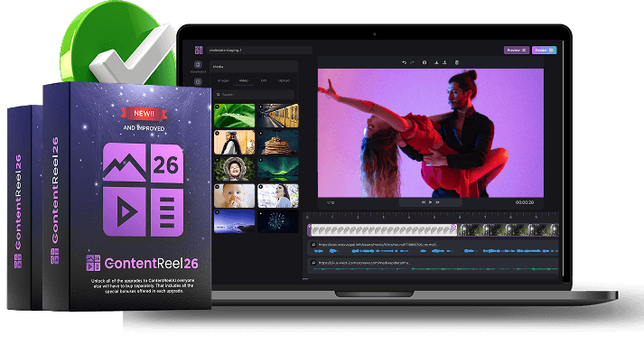Screen dimensions: 644x345
Task: Select the yellow subway train thumbnail
Action: 278,116
